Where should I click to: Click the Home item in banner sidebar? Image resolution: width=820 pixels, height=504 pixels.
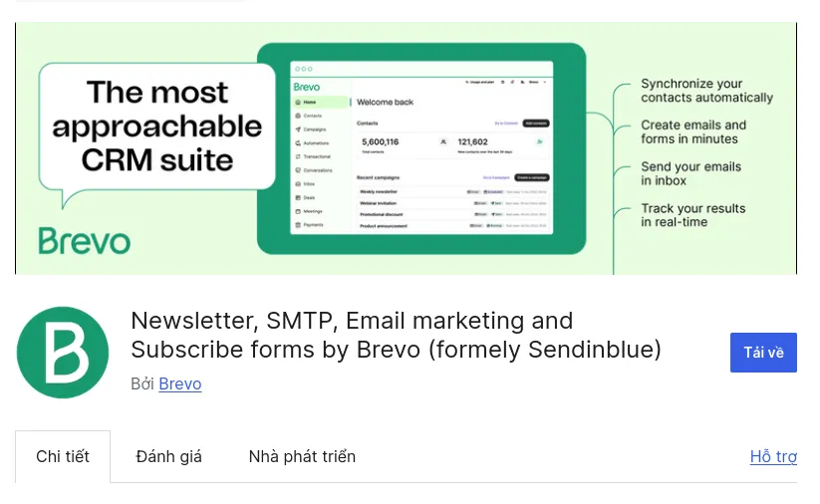coord(320,102)
